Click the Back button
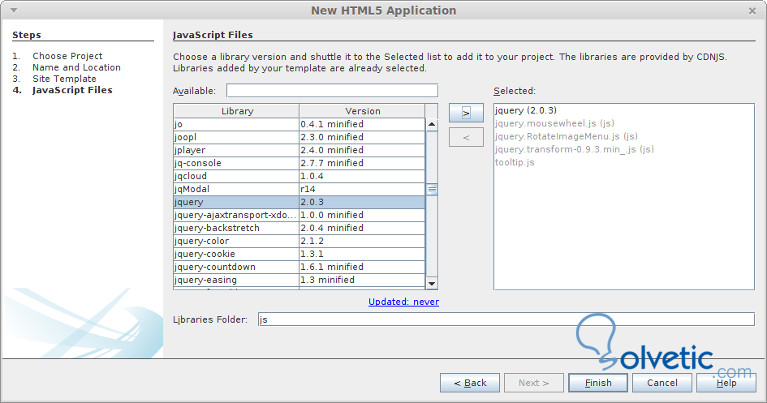The image size is (767, 403). 470,383
